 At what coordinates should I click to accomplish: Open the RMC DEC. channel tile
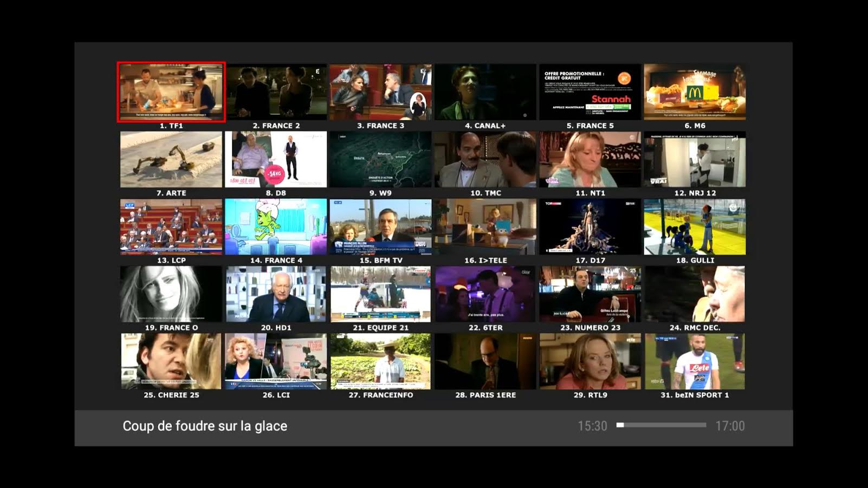695,294
